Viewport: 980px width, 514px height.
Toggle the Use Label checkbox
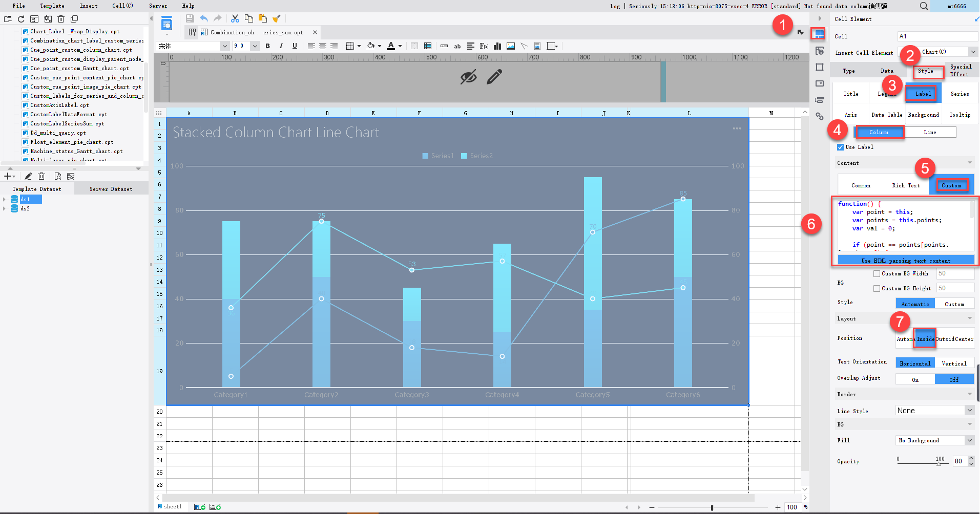coord(840,147)
